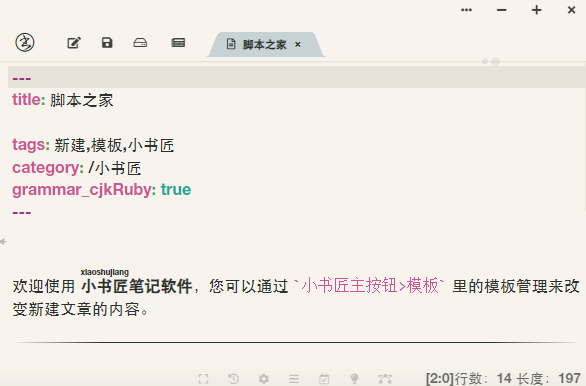Open the three-dots more options menu
Image resolution: width=586 pixels, height=386 pixels.
pyautogui.click(x=466, y=10)
